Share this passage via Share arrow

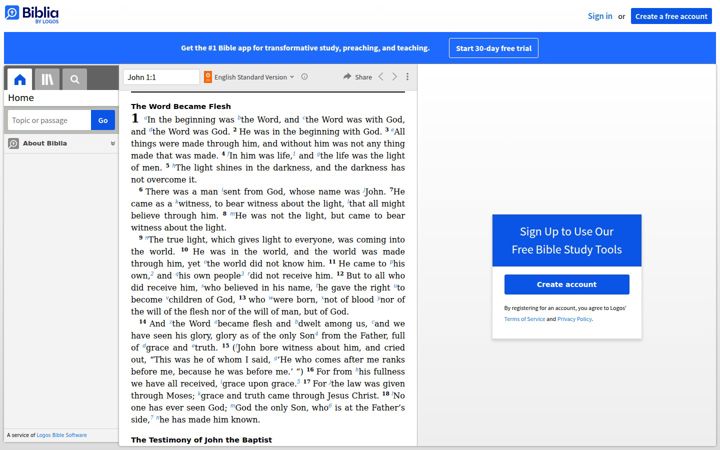point(357,77)
